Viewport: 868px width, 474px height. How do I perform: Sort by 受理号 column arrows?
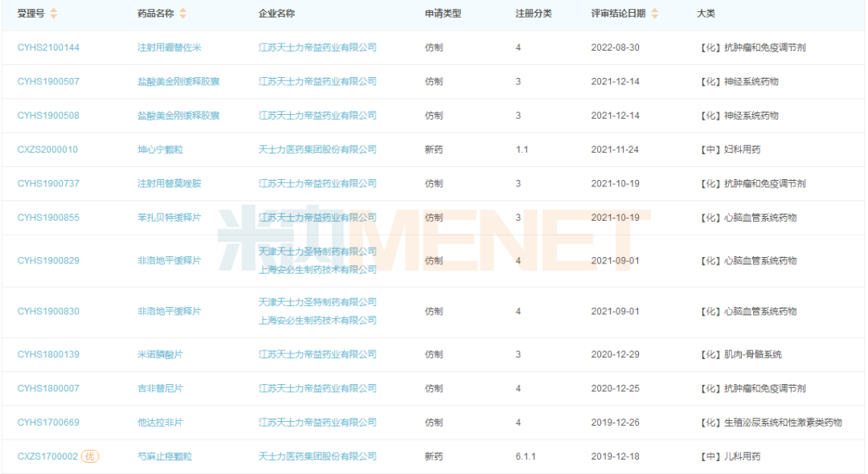[54, 14]
